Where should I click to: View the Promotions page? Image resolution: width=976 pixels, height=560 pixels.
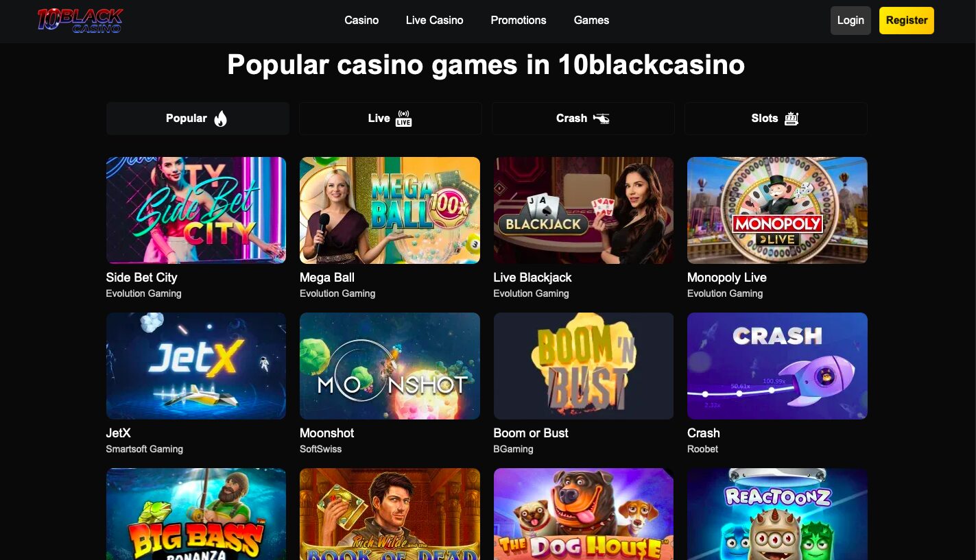pyautogui.click(x=518, y=21)
